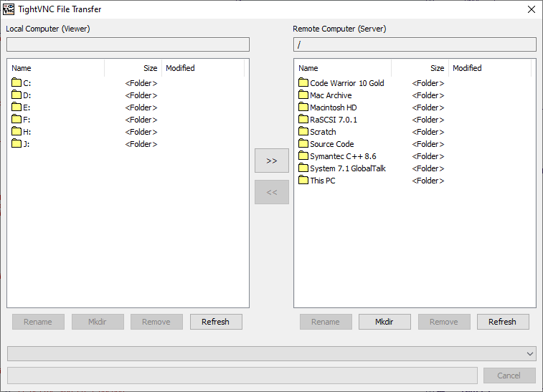Viewport: 543px width, 392px height.
Task: Click the folder icon for local D: drive
Action: click(16, 95)
